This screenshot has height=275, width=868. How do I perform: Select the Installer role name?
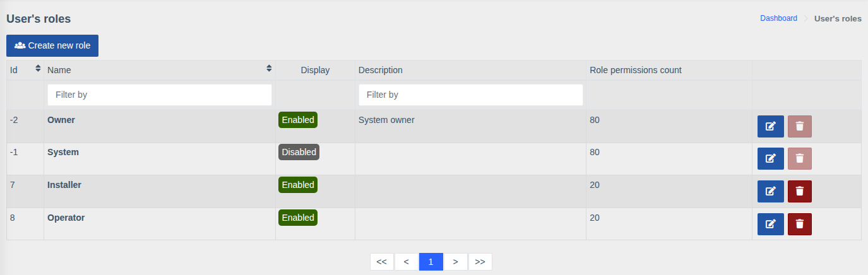64,185
